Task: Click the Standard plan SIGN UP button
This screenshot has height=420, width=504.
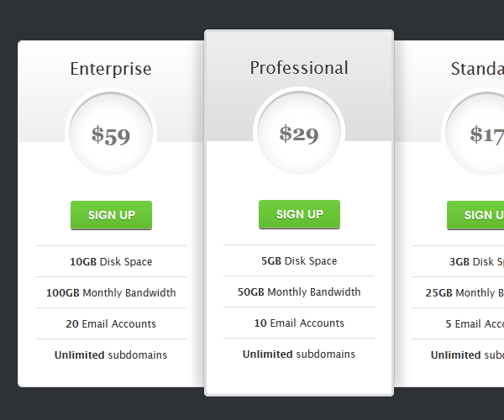Action: 475,215
